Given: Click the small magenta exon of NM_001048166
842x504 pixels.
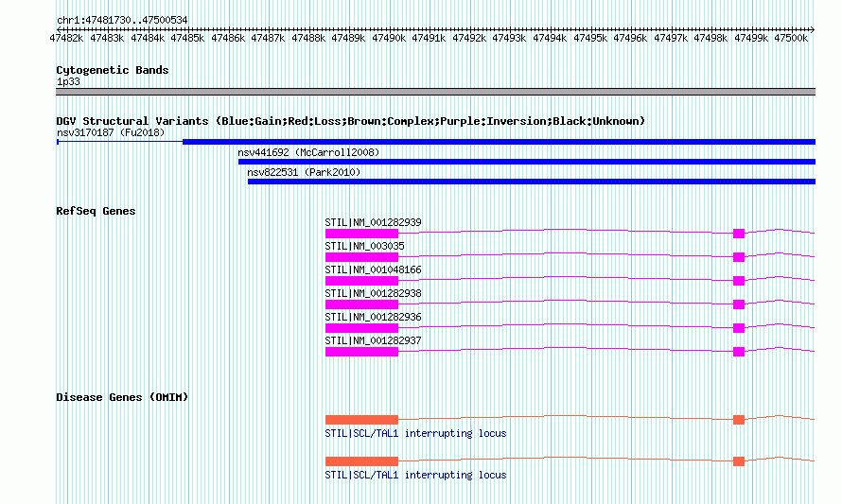Looking at the screenshot, I should click(x=739, y=281).
